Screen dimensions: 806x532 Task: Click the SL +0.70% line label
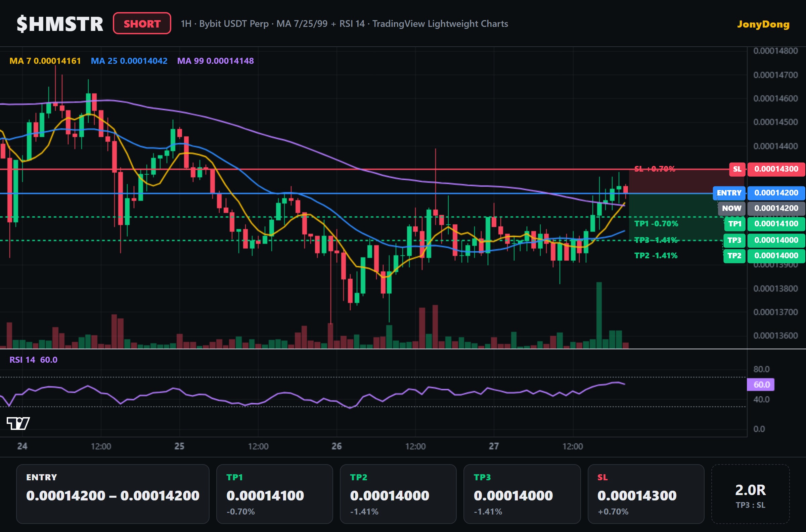[655, 169]
